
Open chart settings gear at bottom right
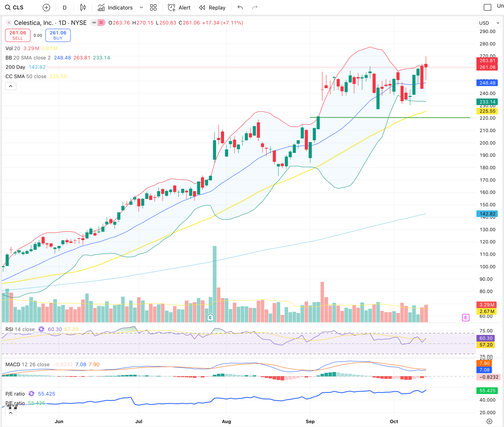coord(489,421)
